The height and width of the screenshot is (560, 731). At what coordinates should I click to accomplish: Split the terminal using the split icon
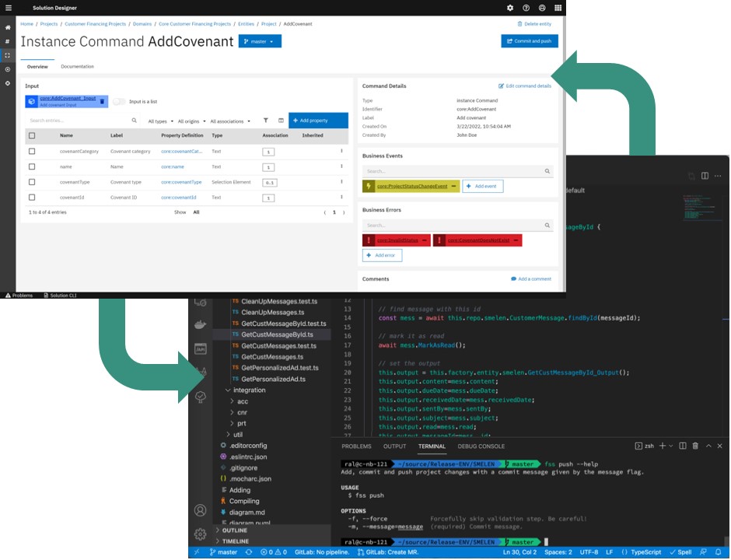tap(682, 446)
